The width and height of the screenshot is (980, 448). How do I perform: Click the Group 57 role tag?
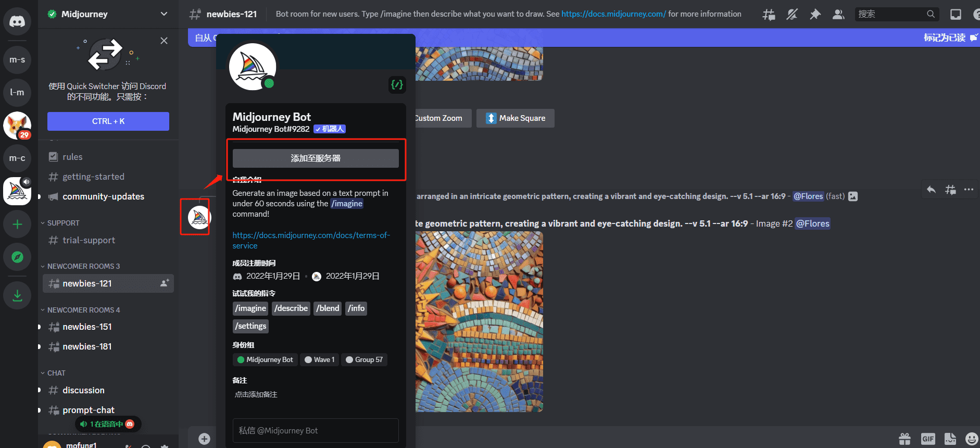(x=364, y=359)
